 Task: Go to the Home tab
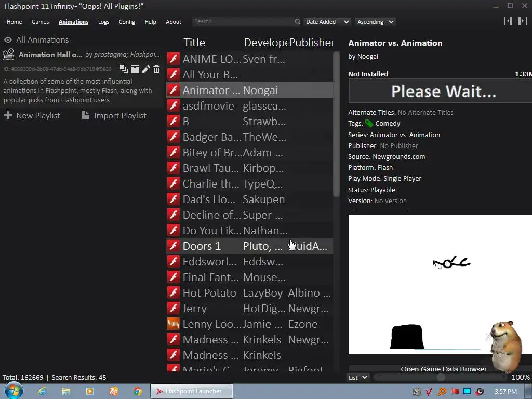14,22
